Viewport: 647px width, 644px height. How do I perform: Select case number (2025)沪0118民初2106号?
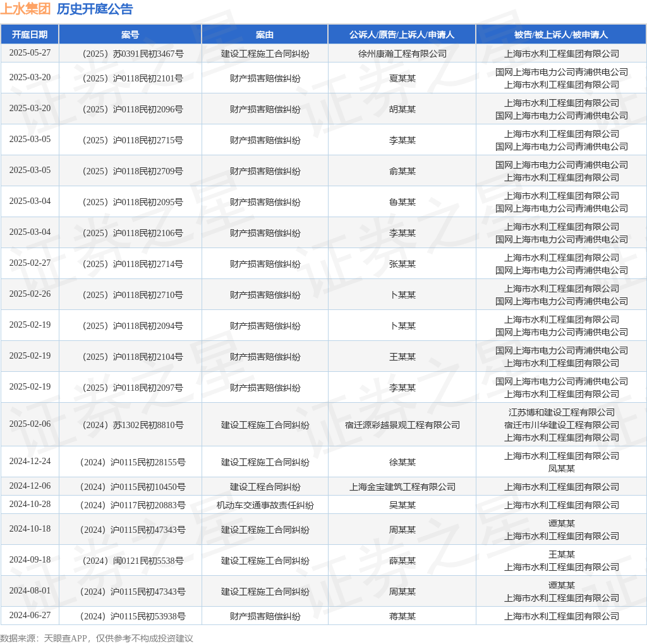pos(133,233)
